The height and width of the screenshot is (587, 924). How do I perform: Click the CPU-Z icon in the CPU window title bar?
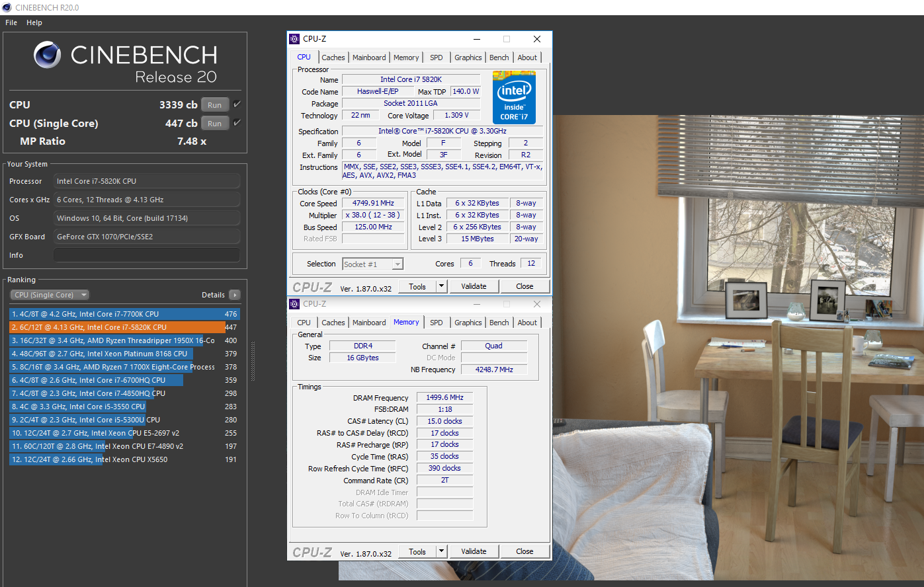point(294,39)
